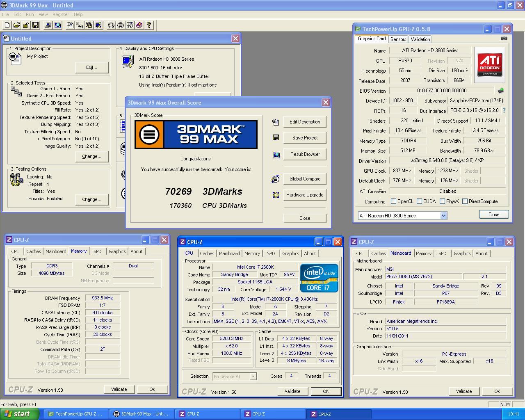Screen dimensions: 525x420
Task: Click the Intel Core i7 logo in CPU-Z
Action: coord(319,278)
